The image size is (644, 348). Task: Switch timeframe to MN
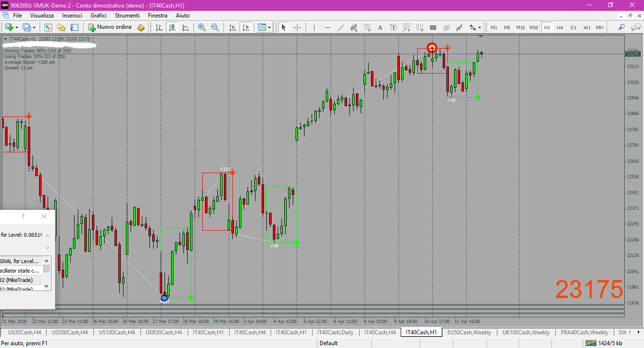(x=600, y=27)
